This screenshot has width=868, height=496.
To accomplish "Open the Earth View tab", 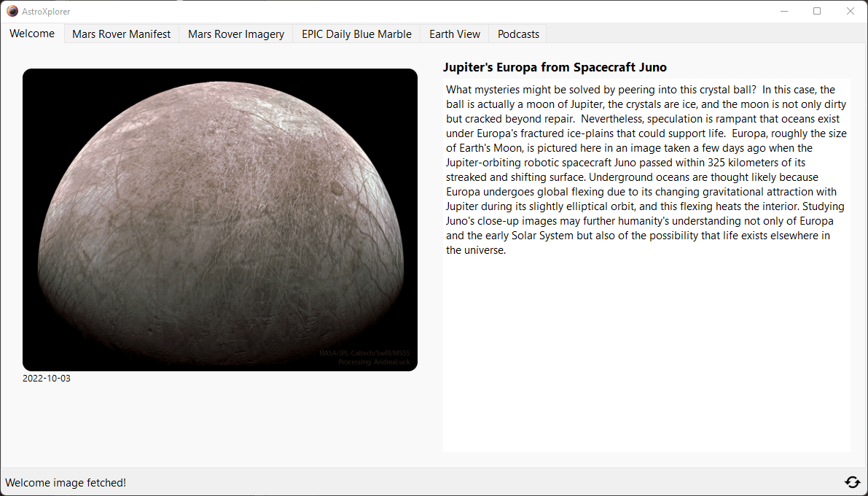I will (x=455, y=34).
